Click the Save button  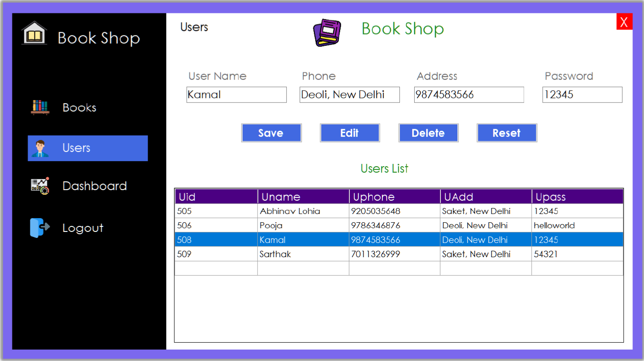point(271,133)
